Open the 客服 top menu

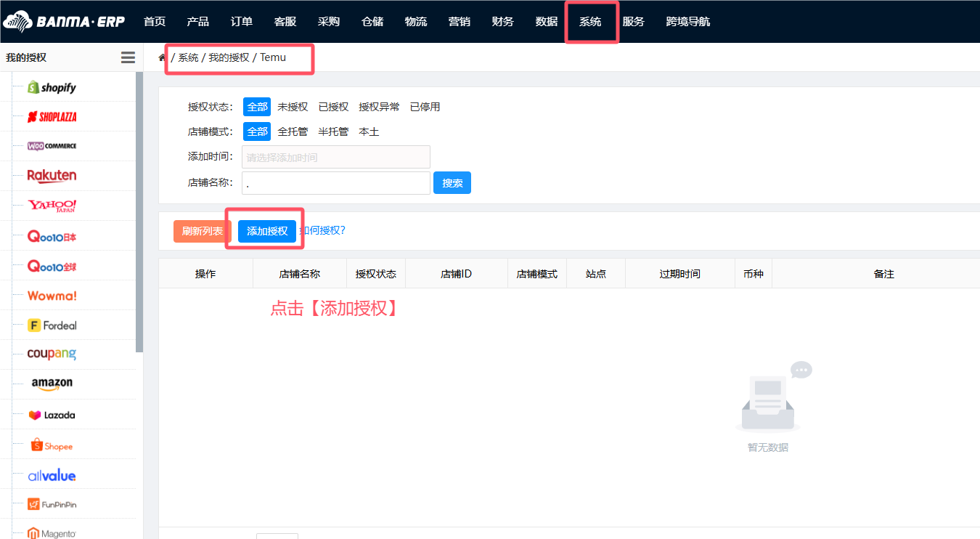[285, 21]
